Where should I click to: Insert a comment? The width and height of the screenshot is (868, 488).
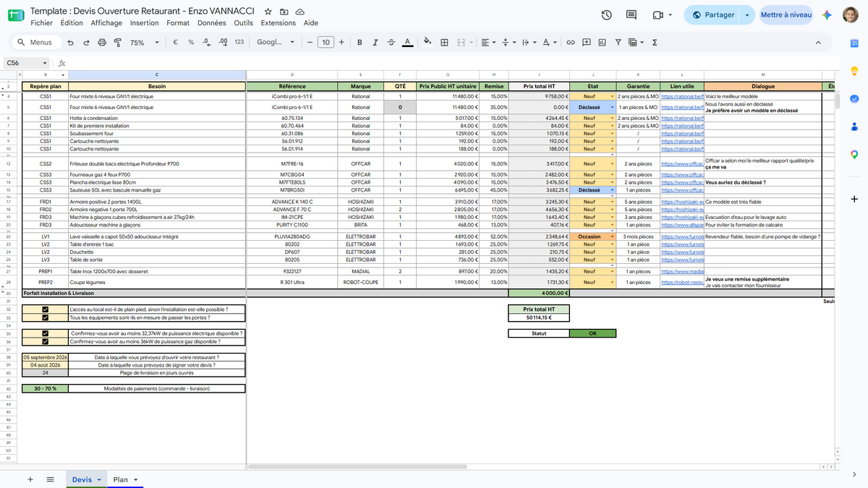click(x=586, y=43)
